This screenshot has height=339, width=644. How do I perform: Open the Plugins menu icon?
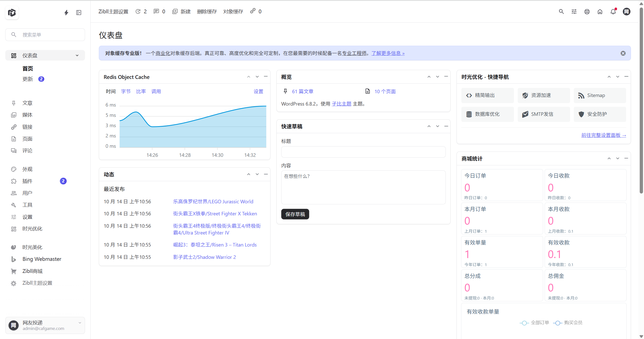coord(14,181)
